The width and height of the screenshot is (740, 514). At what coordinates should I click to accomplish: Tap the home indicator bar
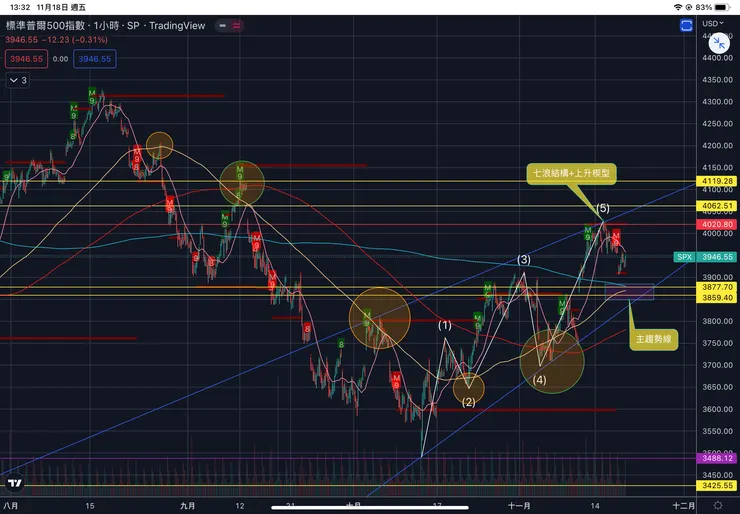click(x=370, y=508)
